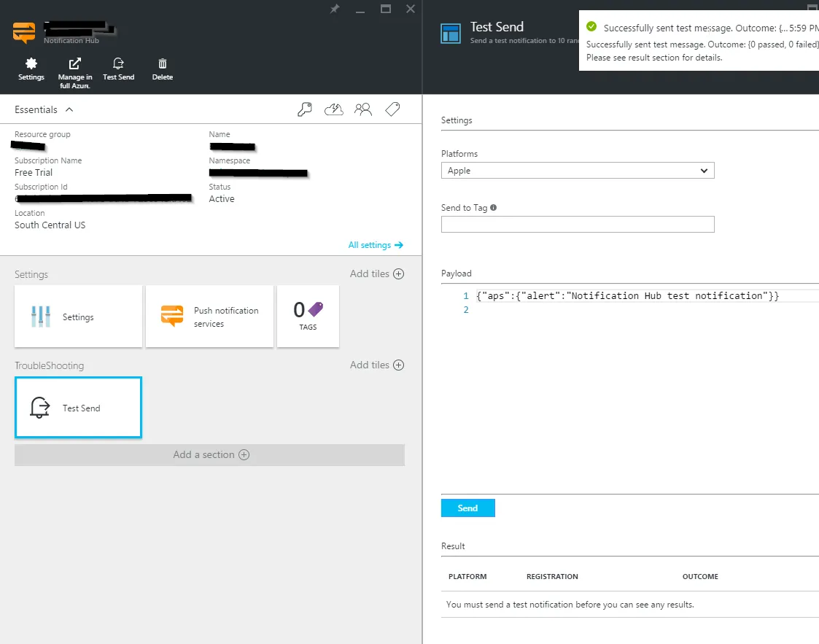Click the Test Send blade icon
This screenshot has height=644, width=819.
pyautogui.click(x=451, y=34)
